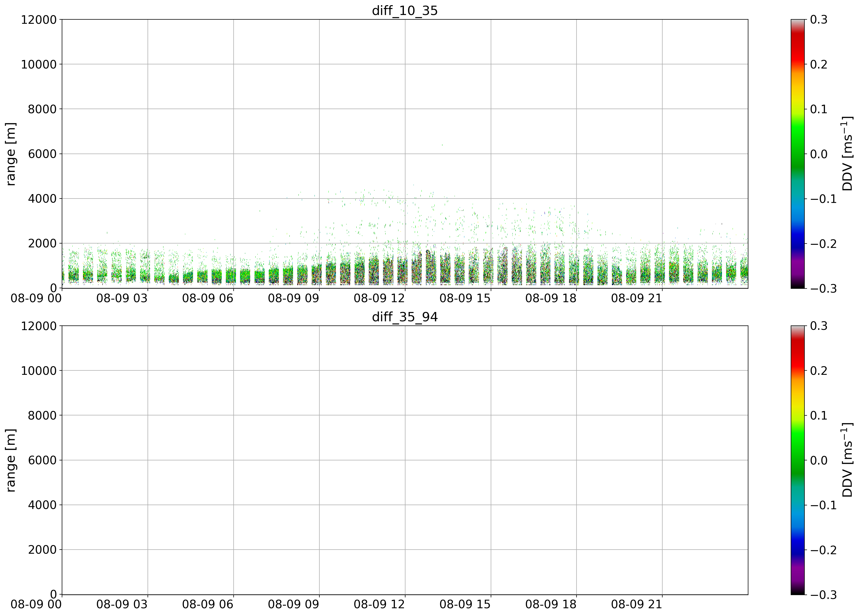This screenshot has width=860, height=616.
Task: Click '08-09 00' x-tick under bottom plot
Action: [x=36, y=604]
